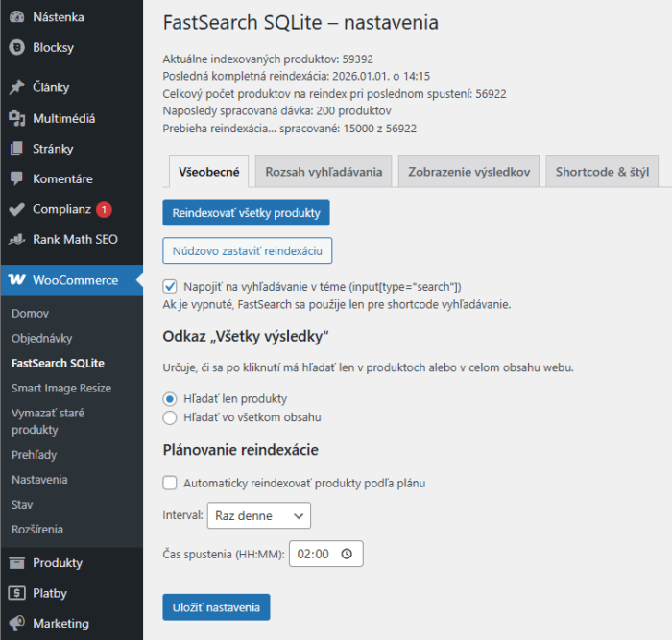The image size is (672, 640).
Task: Open Články in the sidebar
Action: coord(51,87)
